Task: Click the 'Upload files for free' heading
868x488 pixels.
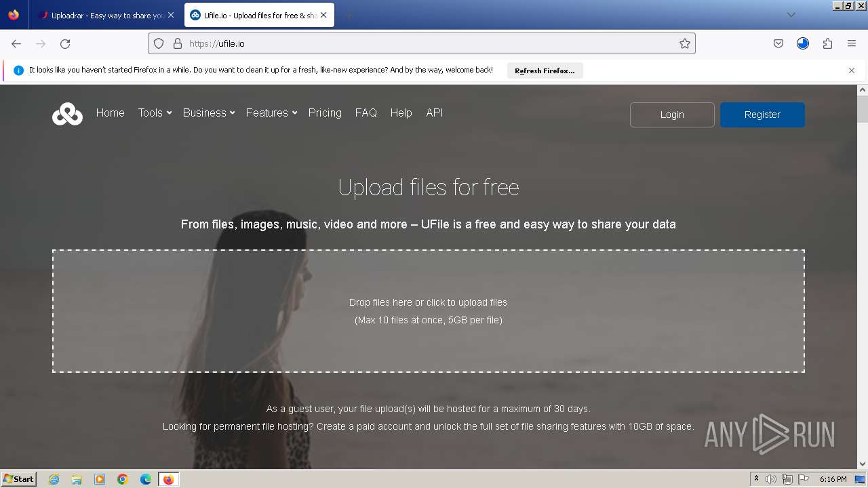Action: [429, 187]
